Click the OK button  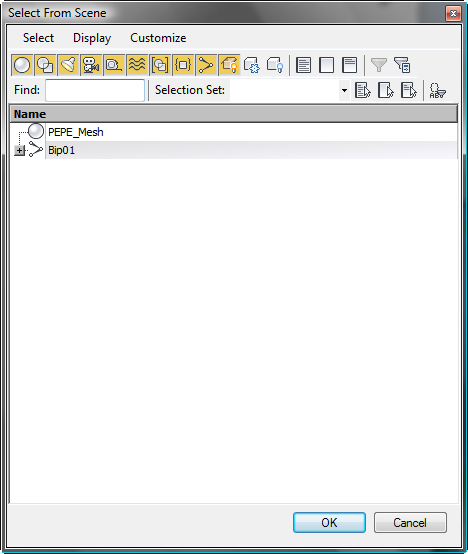coord(329,523)
